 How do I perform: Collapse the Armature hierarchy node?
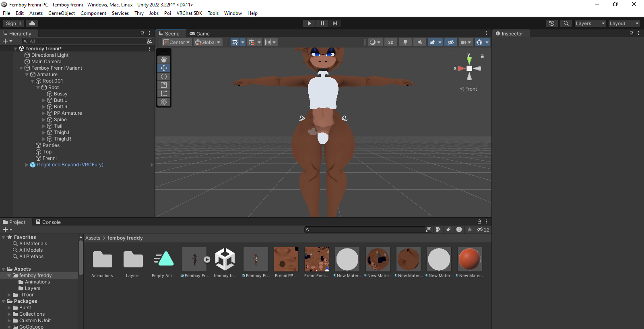pyautogui.click(x=27, y=74)
